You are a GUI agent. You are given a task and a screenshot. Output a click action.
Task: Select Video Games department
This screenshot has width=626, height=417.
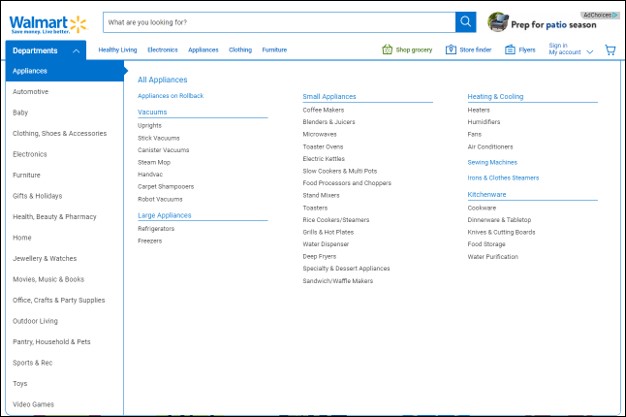click(x=33, y=404)
